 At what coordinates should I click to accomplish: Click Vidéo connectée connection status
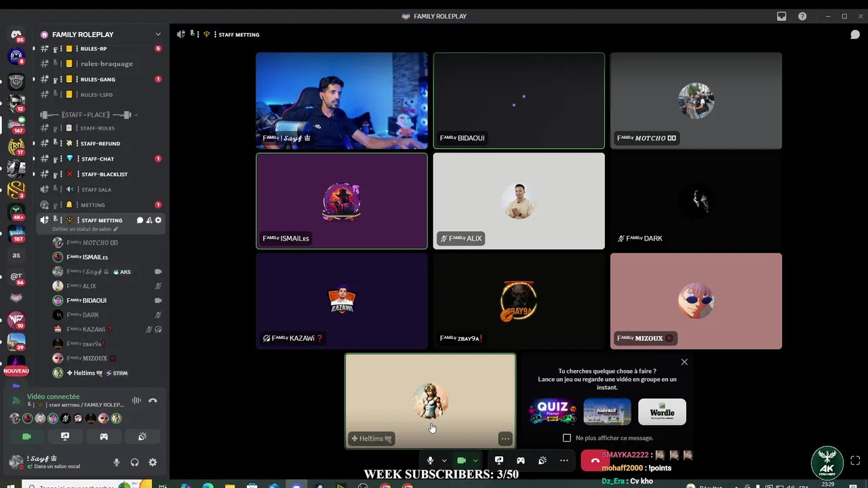coord(53,396)
